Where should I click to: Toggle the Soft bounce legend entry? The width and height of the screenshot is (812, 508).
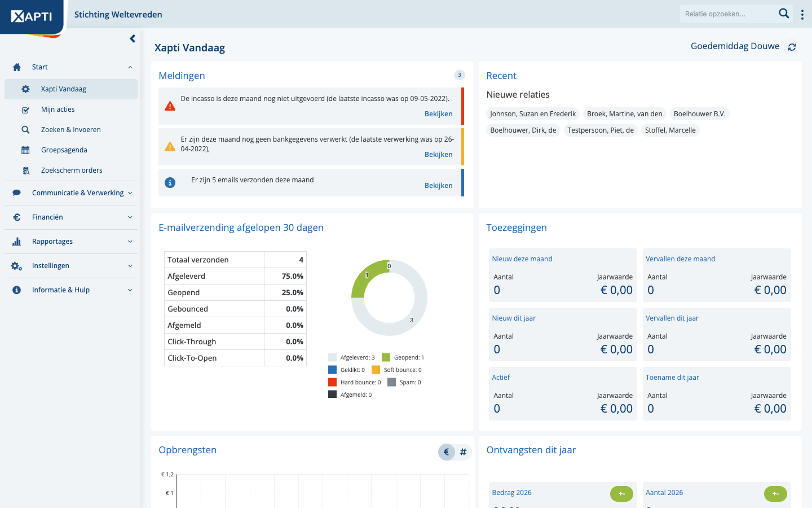tap(396, 370)
